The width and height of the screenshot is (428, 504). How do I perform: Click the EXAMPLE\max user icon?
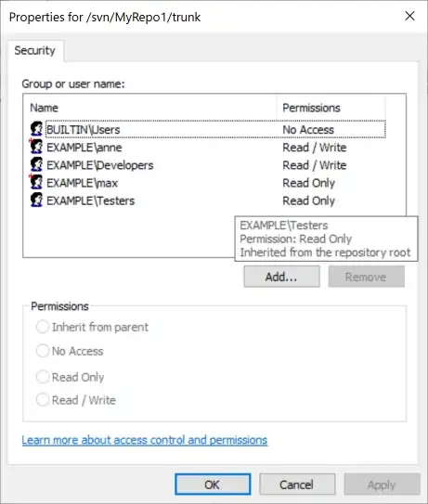(36, 182)
